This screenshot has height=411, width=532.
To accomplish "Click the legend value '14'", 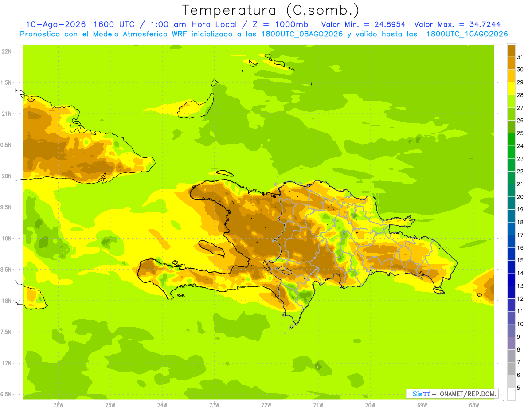I will [520, 273].
